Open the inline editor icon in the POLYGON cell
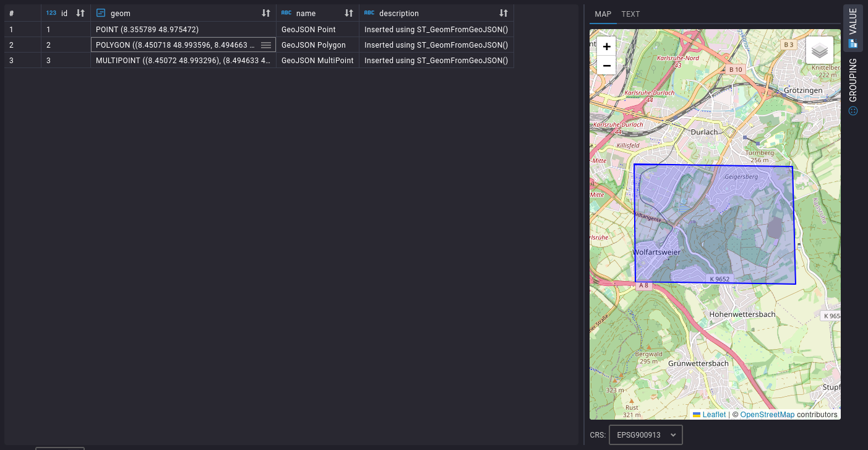This screenshot has width=868, height=450. [x=266, y=45]
